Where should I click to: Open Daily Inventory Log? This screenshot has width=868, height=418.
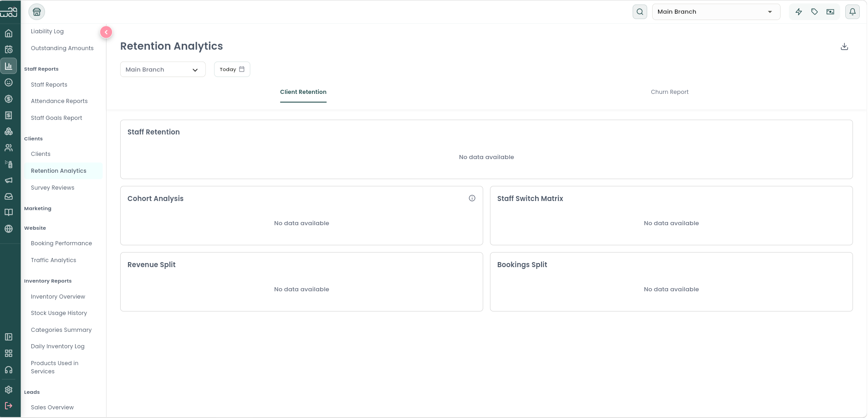[58, 346]
